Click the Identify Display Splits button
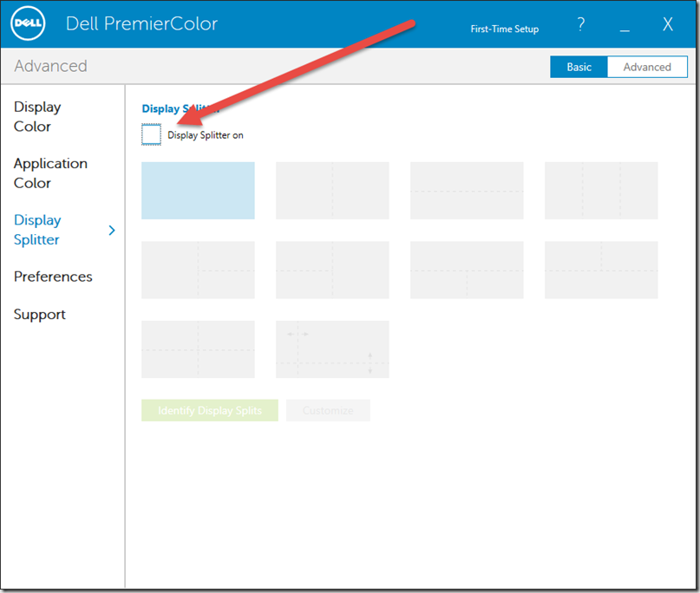The image size is (700, 593). coord(210,410)
